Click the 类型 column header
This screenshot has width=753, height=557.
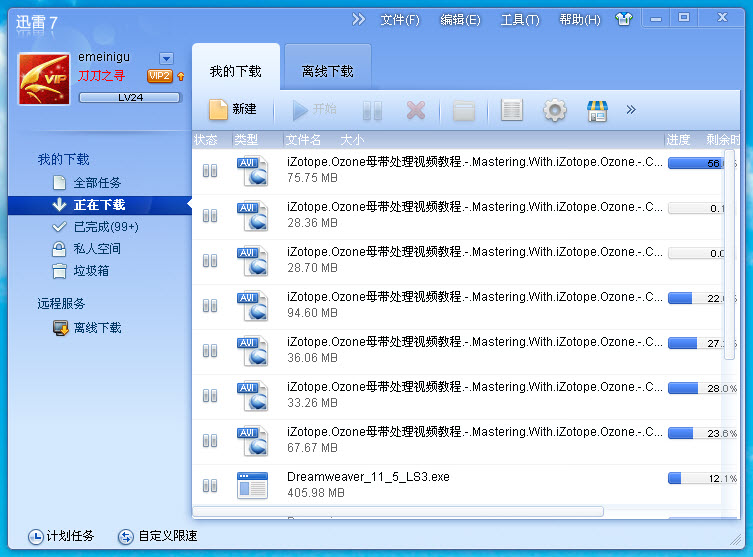tap(246, 140)
